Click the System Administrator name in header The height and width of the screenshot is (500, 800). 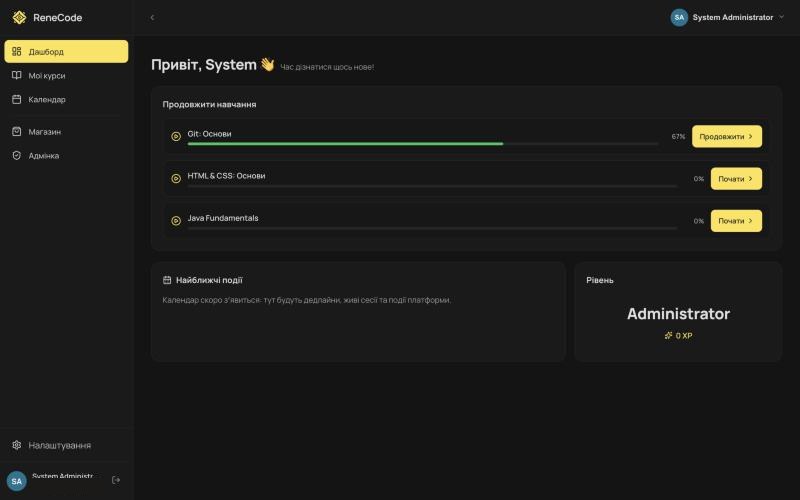(733, 17)
